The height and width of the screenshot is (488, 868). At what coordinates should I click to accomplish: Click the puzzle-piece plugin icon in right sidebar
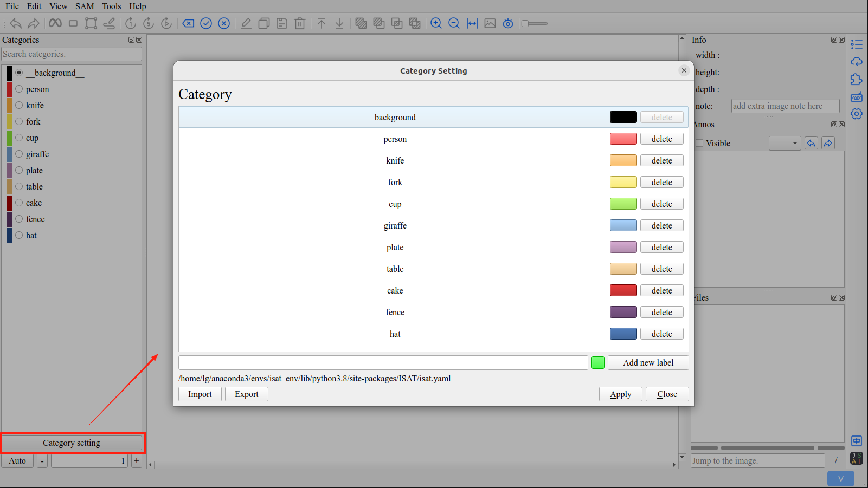[857, 79]
